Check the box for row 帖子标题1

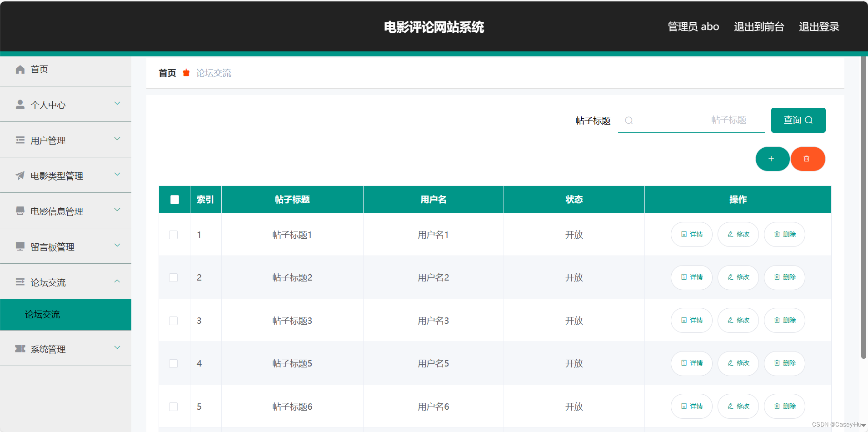point(173,235)
